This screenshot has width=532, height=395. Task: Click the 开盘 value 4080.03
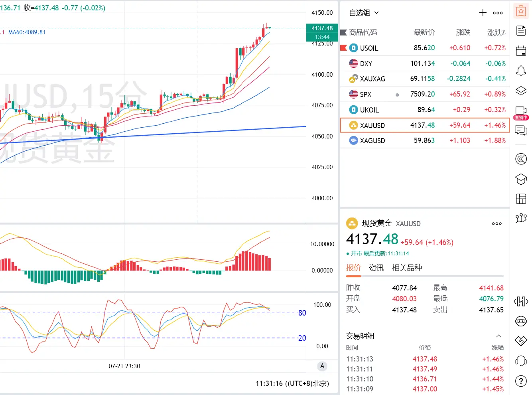[404, 299]
